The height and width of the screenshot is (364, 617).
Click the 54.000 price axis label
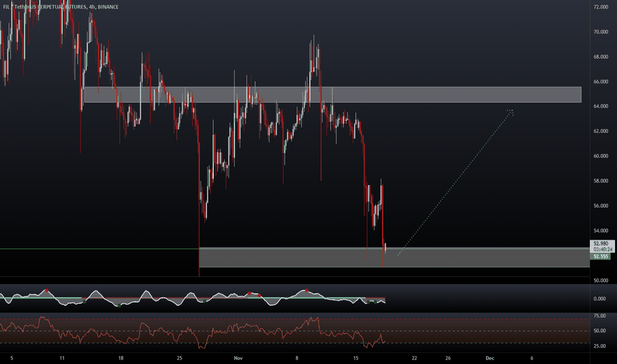tap(601, 230)
